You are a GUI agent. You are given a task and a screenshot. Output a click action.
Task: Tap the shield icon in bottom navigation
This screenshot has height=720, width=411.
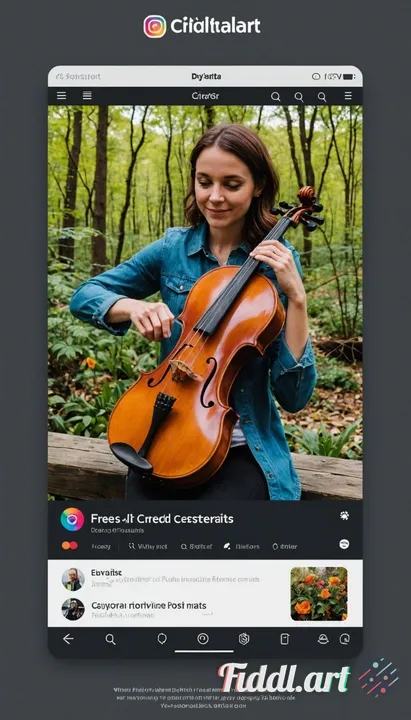click(x=162, y=639)
